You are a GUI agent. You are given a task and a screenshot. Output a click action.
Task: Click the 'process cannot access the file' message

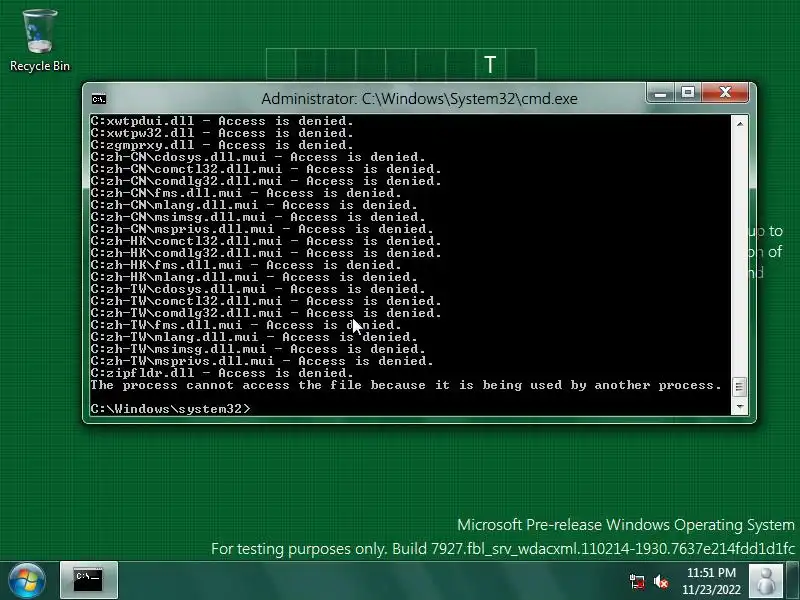(x=406, y=385)
